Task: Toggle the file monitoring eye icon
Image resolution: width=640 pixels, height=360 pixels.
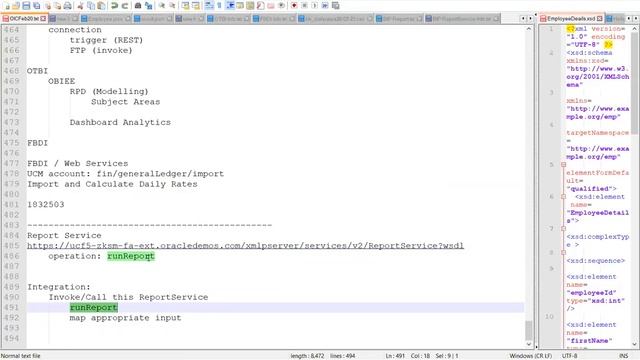Action: [x=281, y=6]
